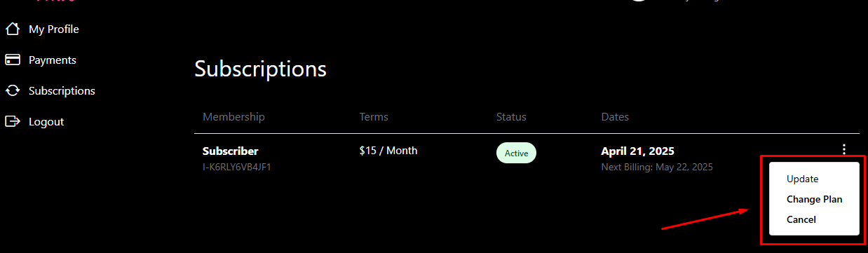Log out using the Logout link

(x=46, y=122)
